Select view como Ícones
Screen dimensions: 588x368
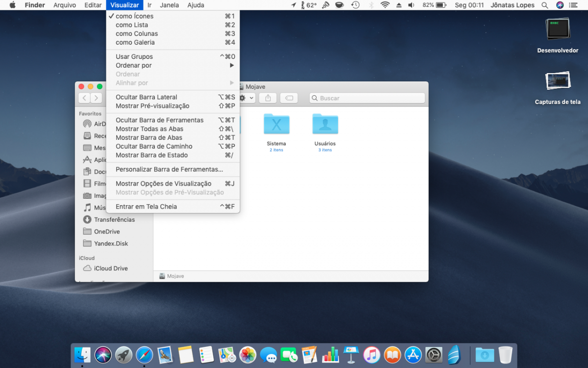click(173, 16)
